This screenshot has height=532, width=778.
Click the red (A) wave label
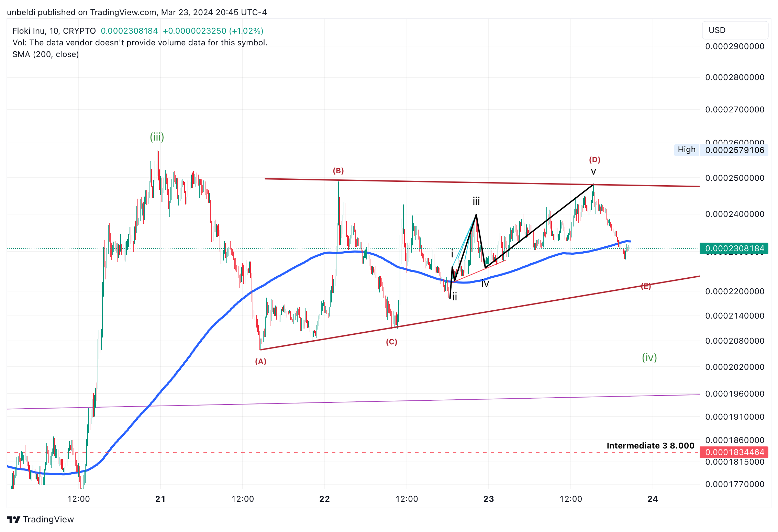(260, 361)
